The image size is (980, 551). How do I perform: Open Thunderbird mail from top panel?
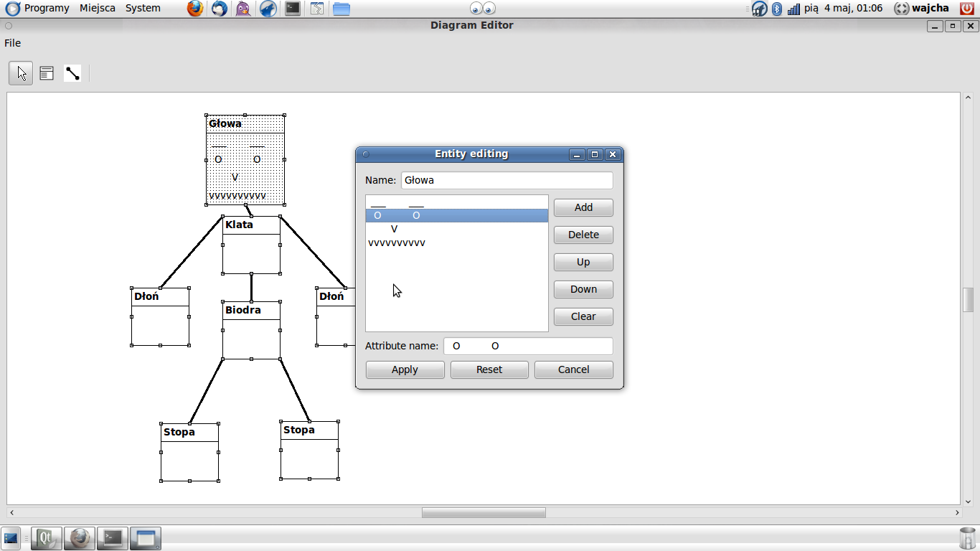[220, 9]
